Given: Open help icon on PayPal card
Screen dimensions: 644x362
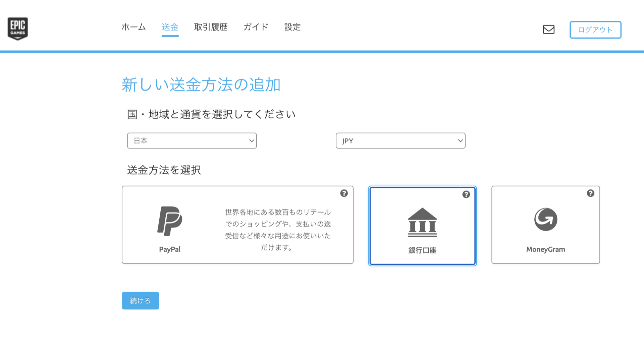Looking at the screenshot, I should 344,193.
